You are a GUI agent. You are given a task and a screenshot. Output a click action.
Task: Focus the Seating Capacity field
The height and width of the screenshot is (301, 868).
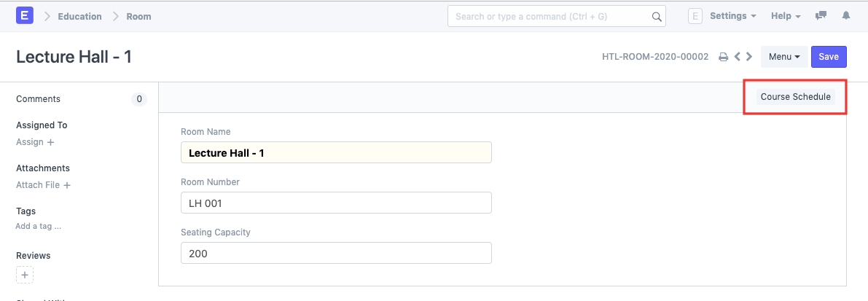tap(336, 254)
